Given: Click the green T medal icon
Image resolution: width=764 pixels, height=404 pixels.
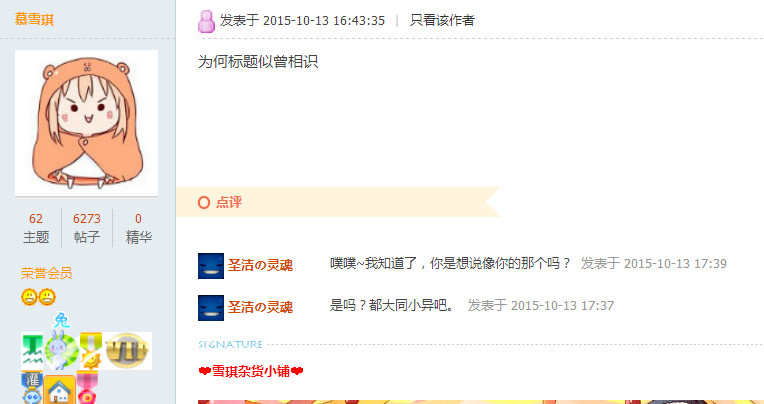Looking at the screenshot, I should (x=32, y=351).
